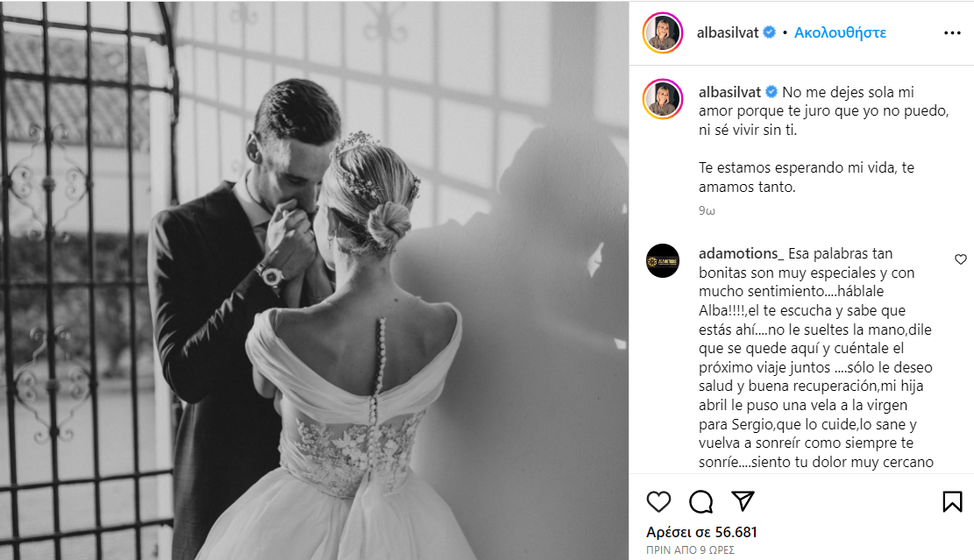The image size is (974, 560).
Task: Open the adamotions_ commenter avatar
Action: point(663,261)
